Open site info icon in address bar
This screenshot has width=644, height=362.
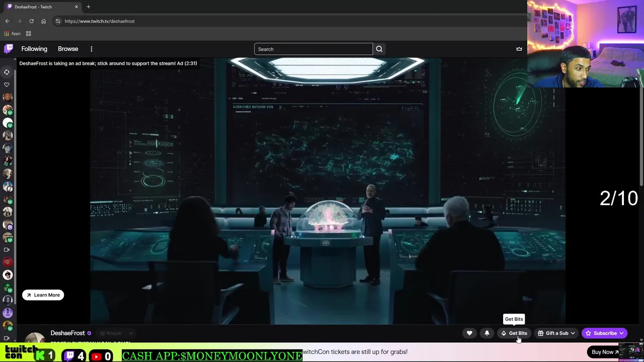58,21
